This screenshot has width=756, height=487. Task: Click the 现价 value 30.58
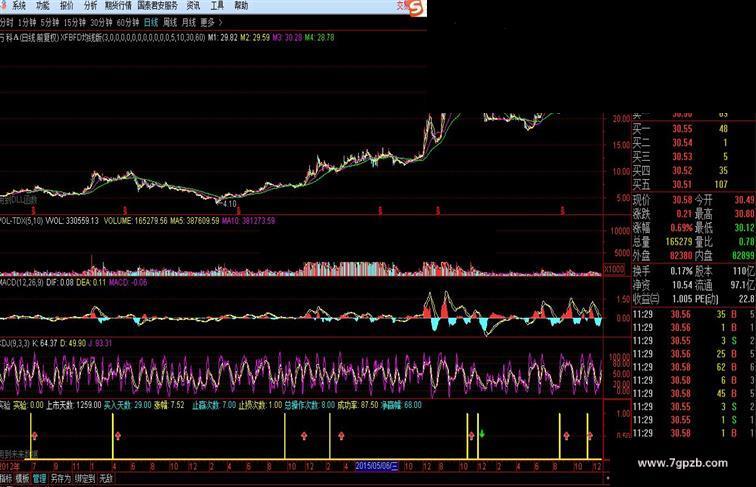click(x=682, y=200)
